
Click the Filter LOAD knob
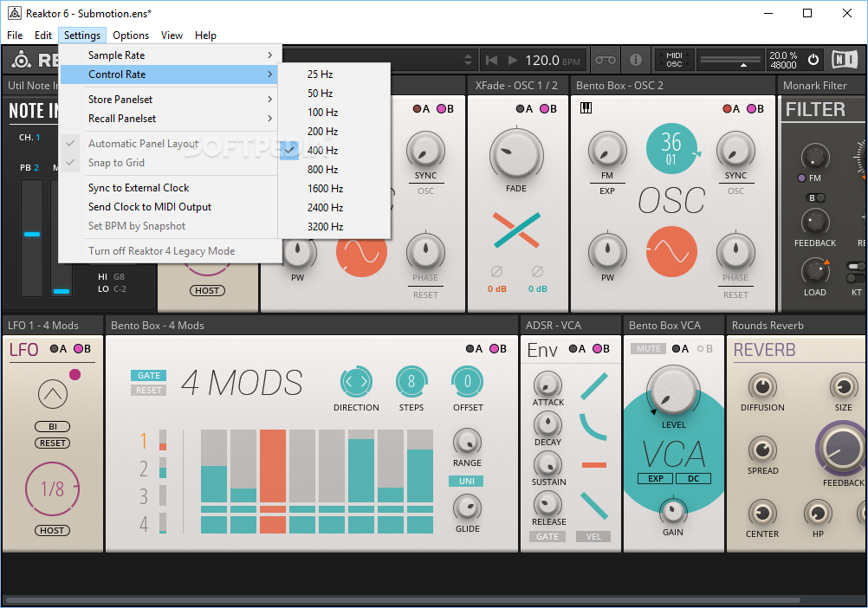pos(815,272)
